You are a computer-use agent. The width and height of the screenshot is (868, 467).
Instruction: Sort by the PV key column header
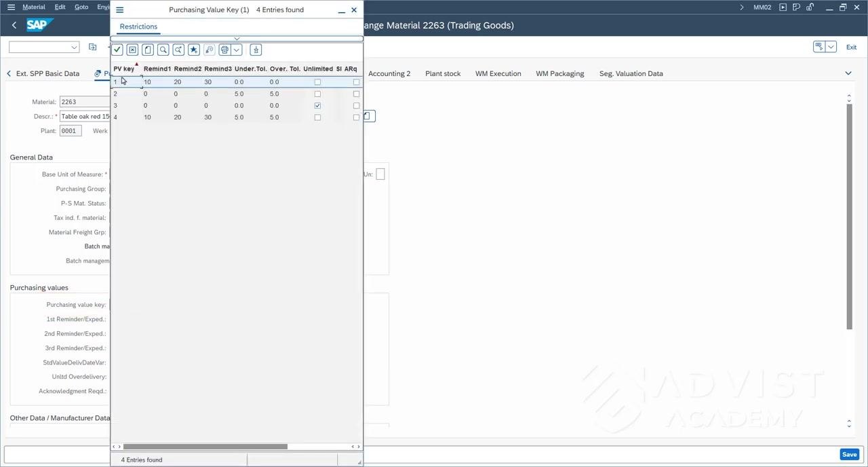pos(124,69)
